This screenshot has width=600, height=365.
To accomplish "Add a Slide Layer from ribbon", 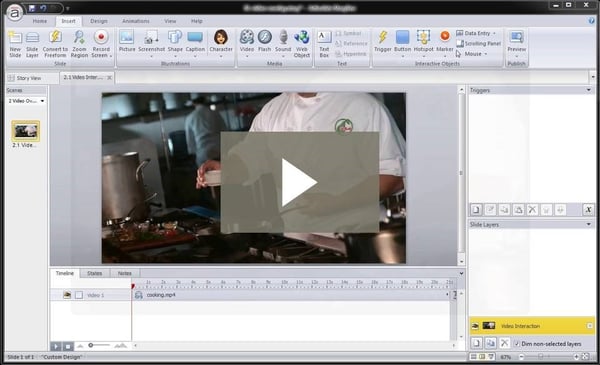I will [32, 38].
